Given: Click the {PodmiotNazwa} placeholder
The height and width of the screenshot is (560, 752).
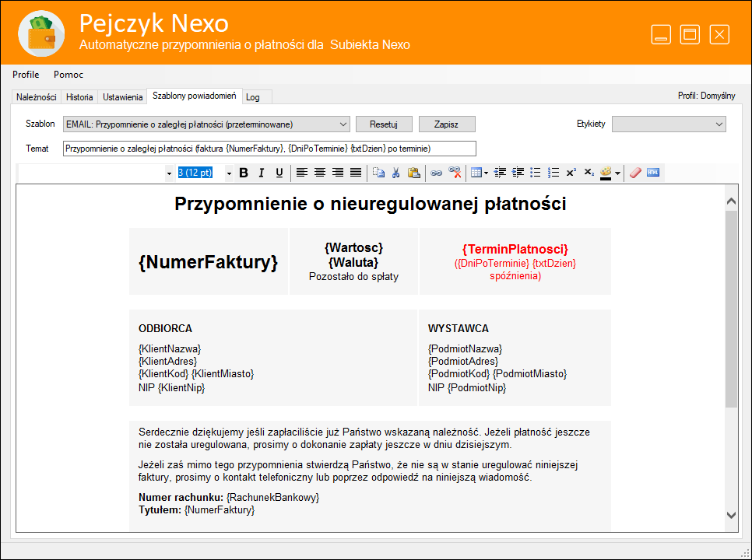Looking at the screenshot, I should coord(466,348).
